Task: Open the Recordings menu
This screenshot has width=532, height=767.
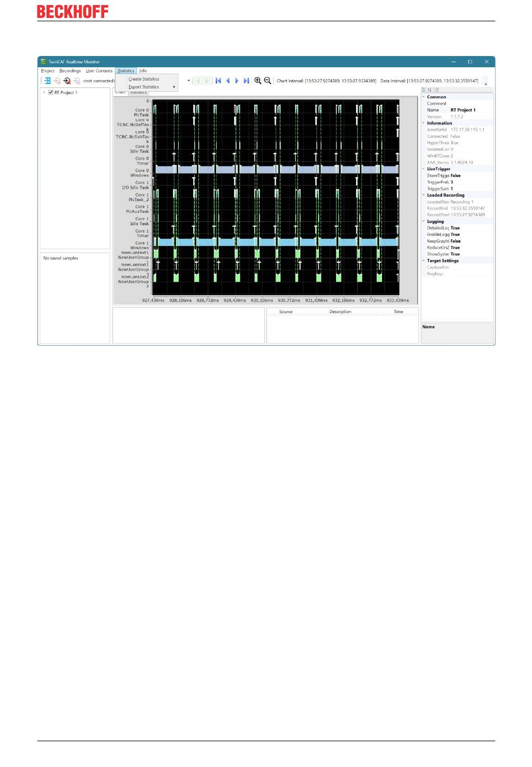Action: point(70,71)
